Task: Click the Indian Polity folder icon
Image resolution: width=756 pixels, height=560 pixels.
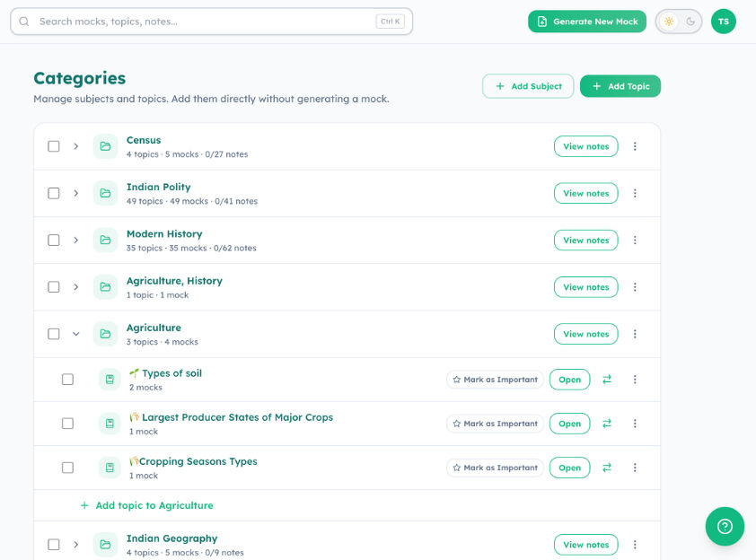Action: coord(105,193)
